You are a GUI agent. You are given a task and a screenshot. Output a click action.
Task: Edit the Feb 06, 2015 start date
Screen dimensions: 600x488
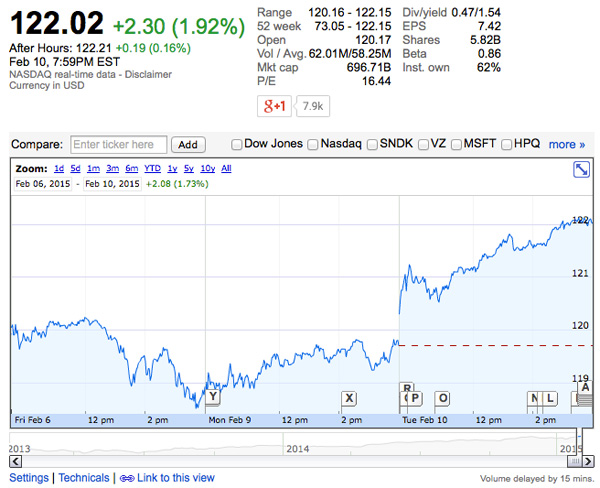coord(43,184)
